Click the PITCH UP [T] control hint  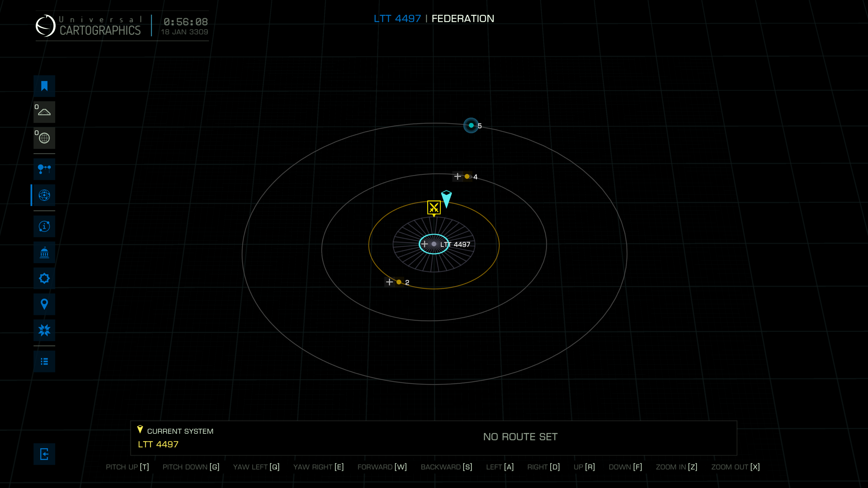click(x=127, y=467)
